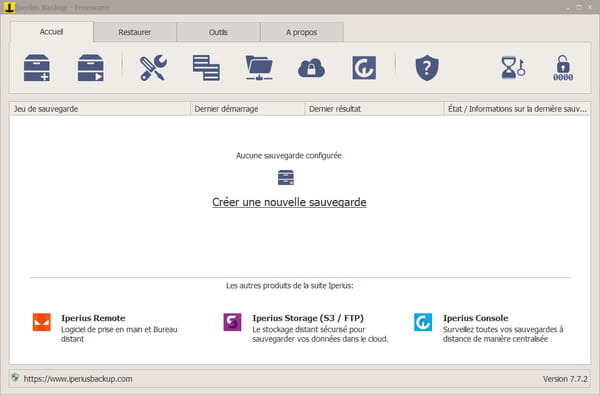Select the Accueil tab

tap(52, 32)
